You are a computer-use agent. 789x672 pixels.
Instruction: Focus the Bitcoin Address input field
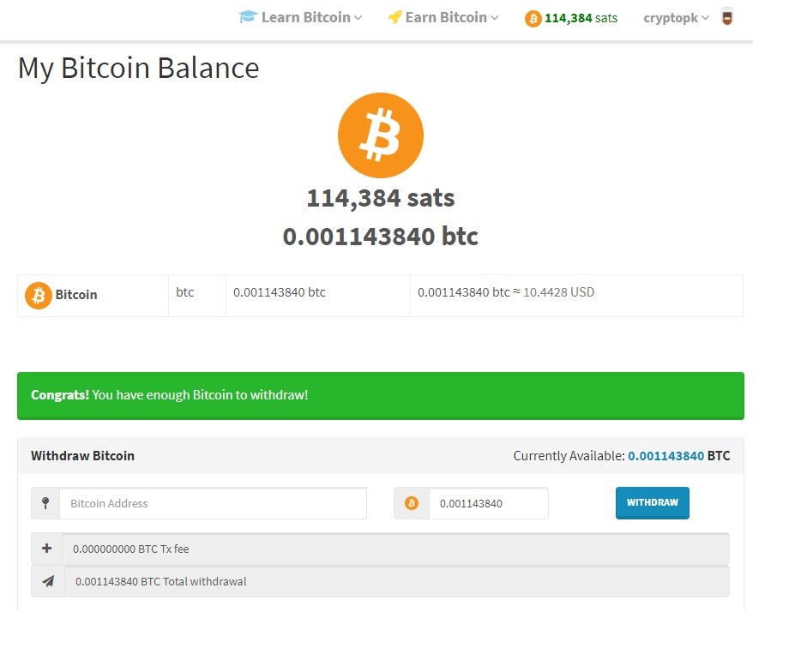[x=213, y=503]
